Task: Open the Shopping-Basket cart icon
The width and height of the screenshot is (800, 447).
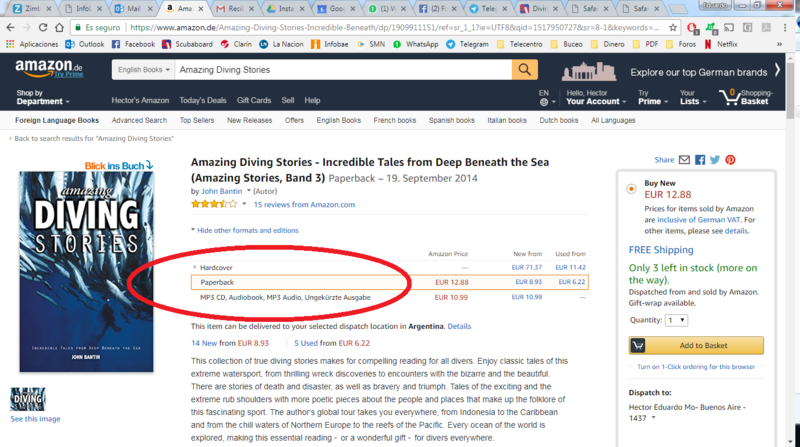Action: point(744,97)
